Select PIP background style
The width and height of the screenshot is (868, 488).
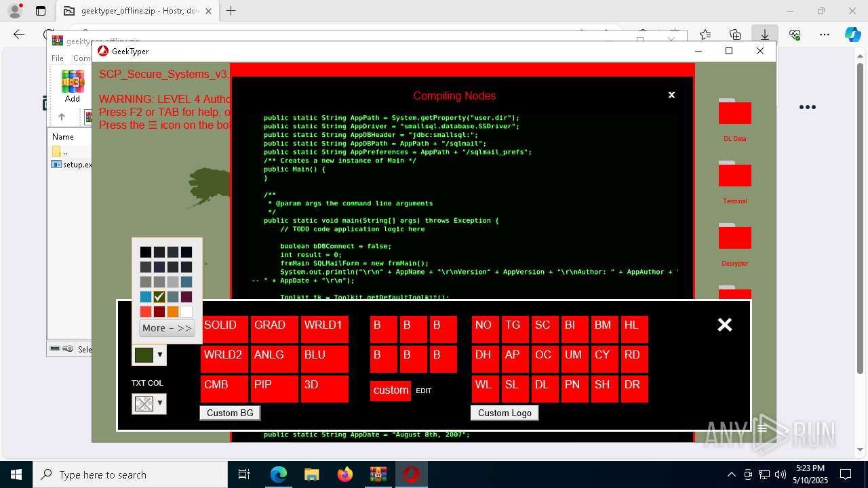click(275, 388)
